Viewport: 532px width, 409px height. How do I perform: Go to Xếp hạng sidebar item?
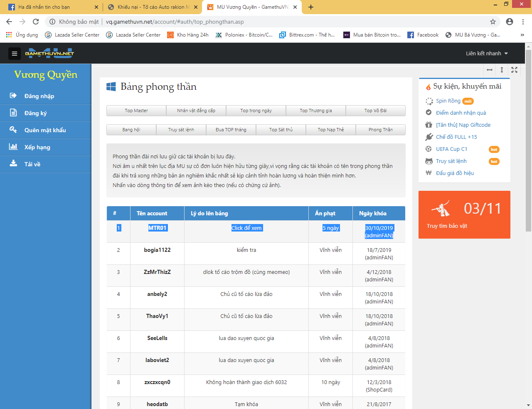37,147
